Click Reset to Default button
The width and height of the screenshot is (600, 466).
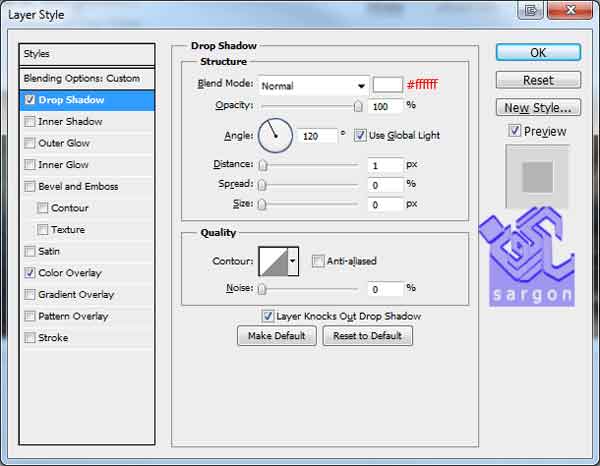(x=367, y=336)
